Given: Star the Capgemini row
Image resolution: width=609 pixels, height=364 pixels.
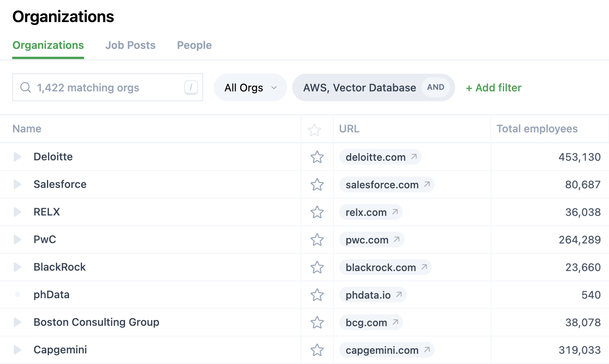Looking at the screenshot, I should click(317, 350).
